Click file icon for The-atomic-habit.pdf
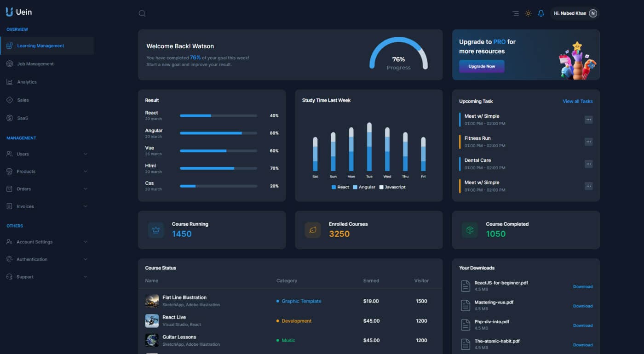 point(466,344)
